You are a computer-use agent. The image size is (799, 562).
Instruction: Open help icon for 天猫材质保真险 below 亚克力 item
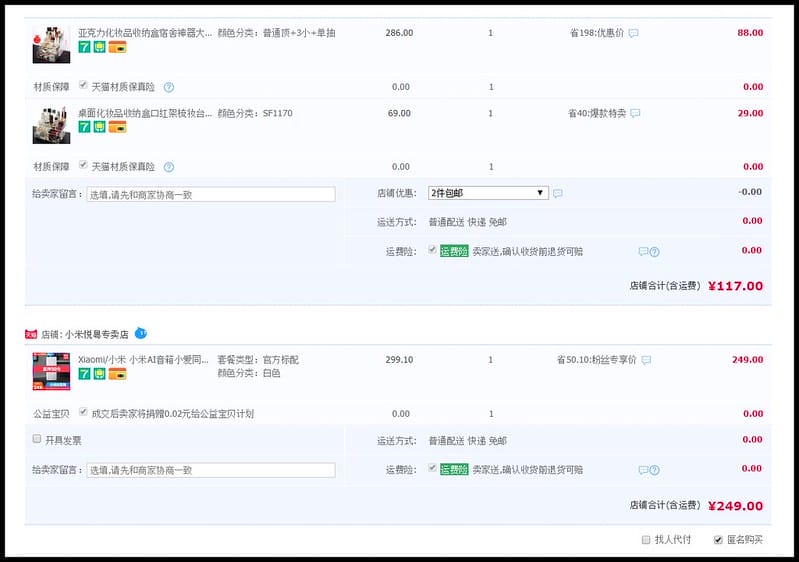[169, 87]
